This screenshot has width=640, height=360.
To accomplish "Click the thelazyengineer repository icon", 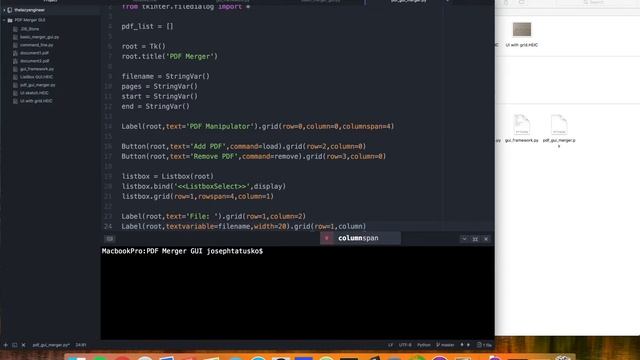I will 10,10.
